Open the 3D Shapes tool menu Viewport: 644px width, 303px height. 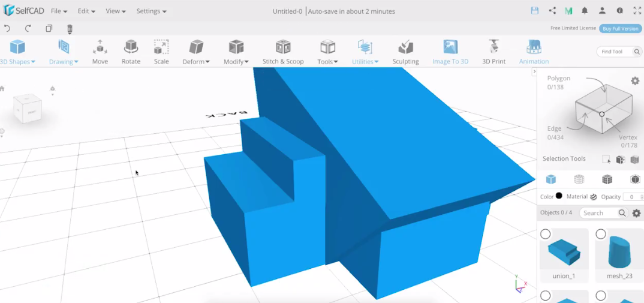tap(17, 52)
